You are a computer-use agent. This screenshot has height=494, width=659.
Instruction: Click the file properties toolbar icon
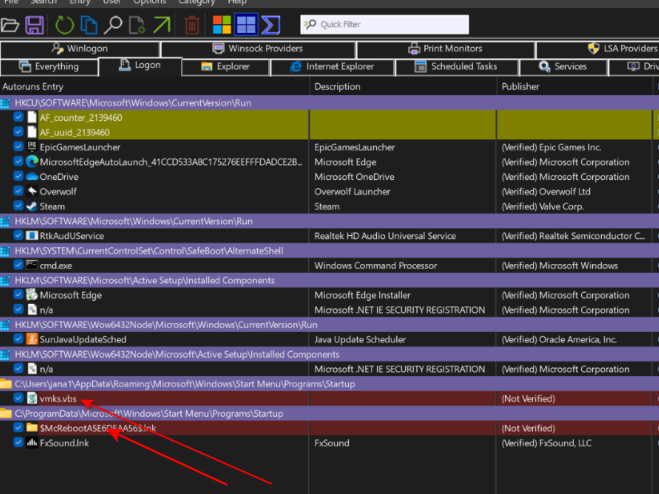click(137, 25)
